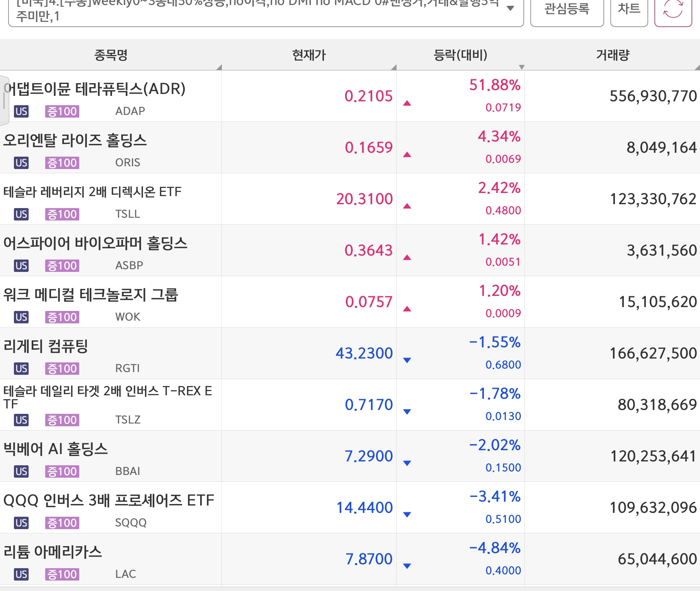The width and height of the screenshot is (700, 591).
Task: Click the 증100 badge in TSLL row
Action: point(62,214)
